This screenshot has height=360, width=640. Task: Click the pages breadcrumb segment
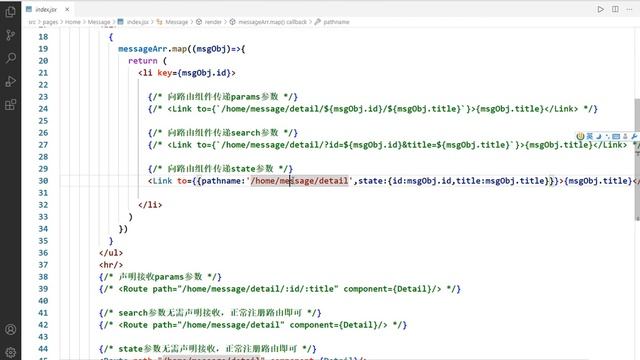50,22
